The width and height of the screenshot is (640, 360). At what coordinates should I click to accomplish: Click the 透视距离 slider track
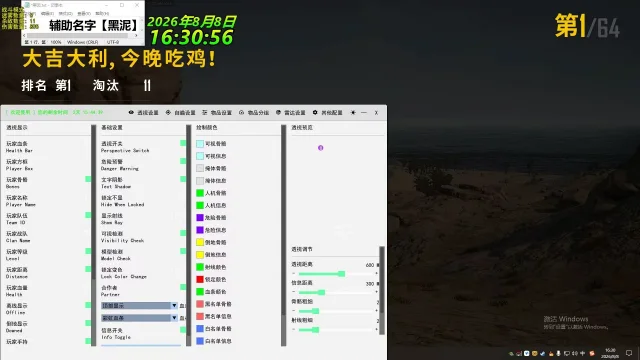tap(336, 274)
